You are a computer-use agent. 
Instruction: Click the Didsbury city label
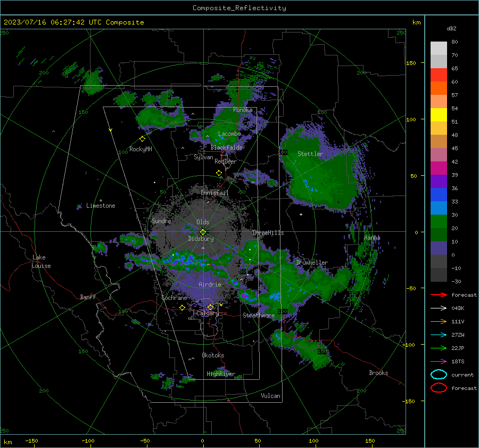[201, 239]
